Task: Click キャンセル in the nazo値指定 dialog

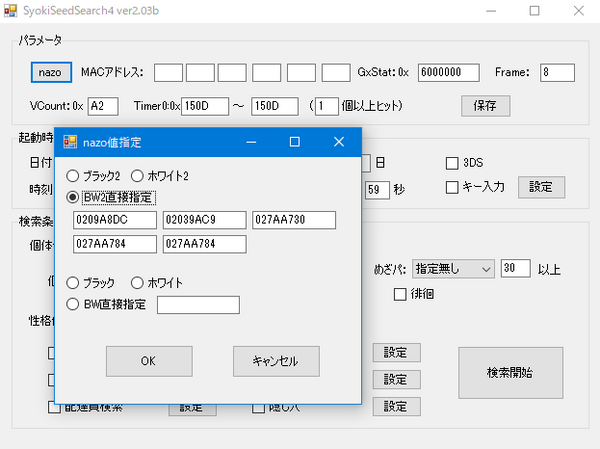Action: [276, 361]
